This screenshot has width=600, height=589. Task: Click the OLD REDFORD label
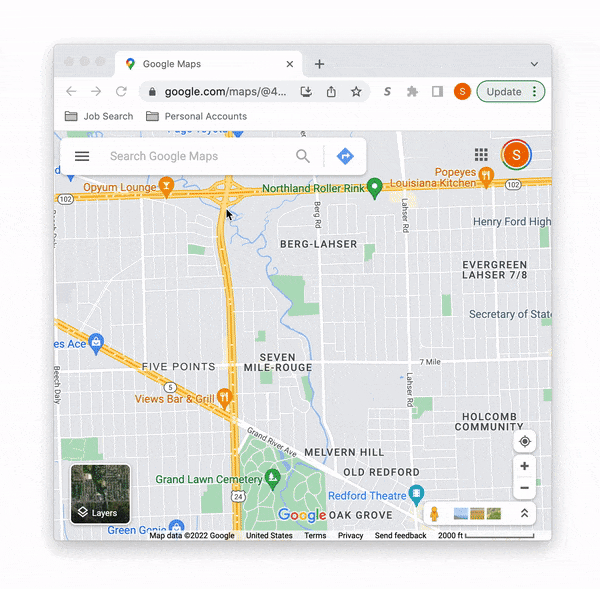(x=381, y=472)
